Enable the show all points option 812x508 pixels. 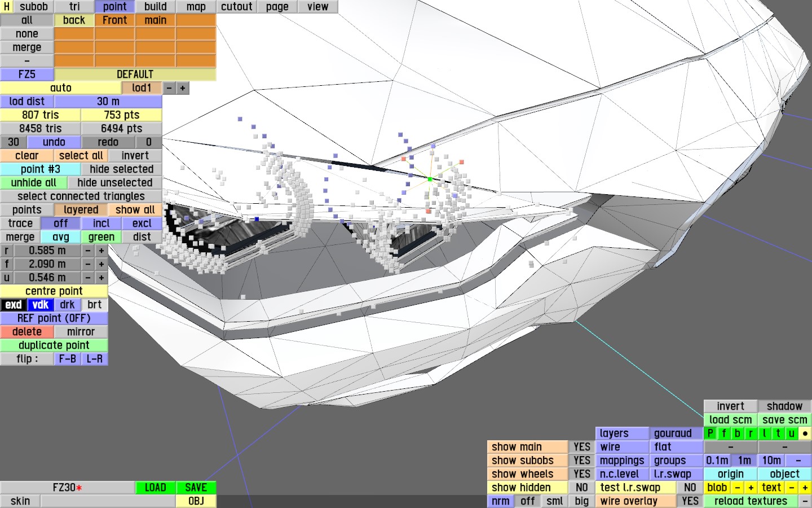click(135, 210)
